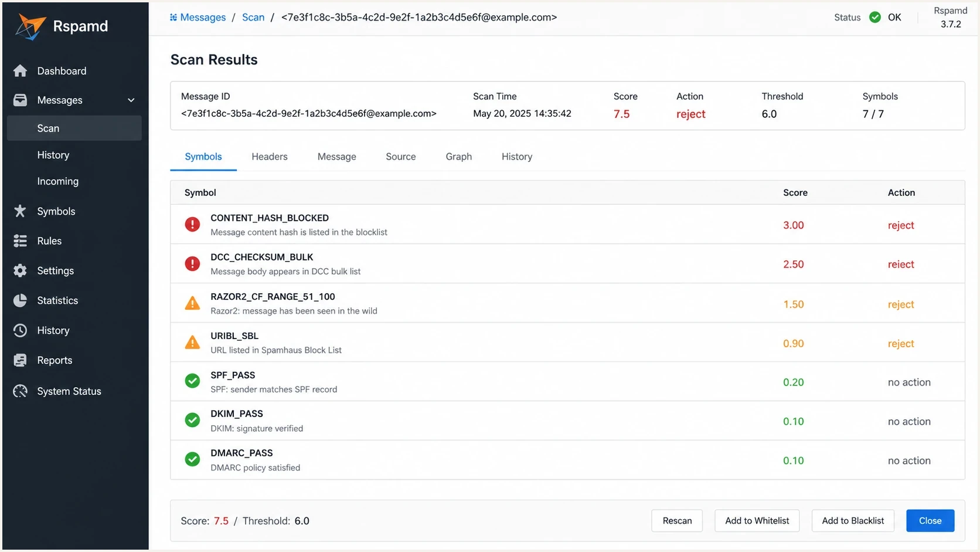
Task: Click the System Status gauge icon
Action: point(20,391)
